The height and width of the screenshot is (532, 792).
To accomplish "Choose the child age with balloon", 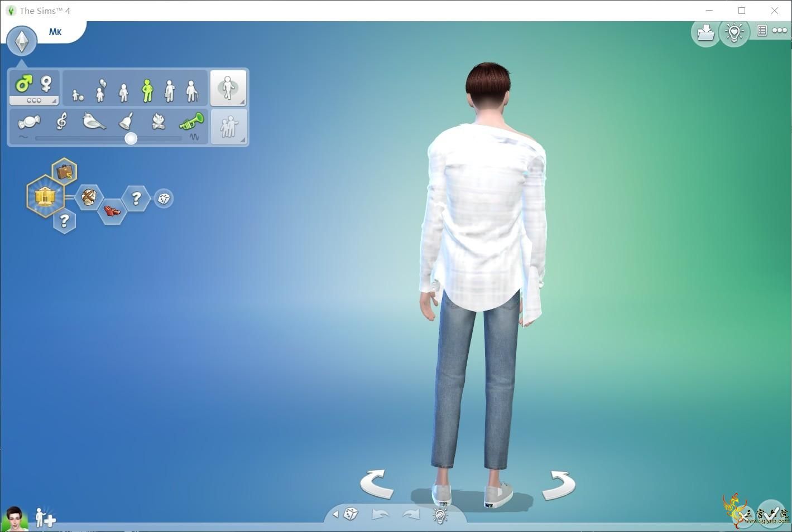I will coord(100,91).
